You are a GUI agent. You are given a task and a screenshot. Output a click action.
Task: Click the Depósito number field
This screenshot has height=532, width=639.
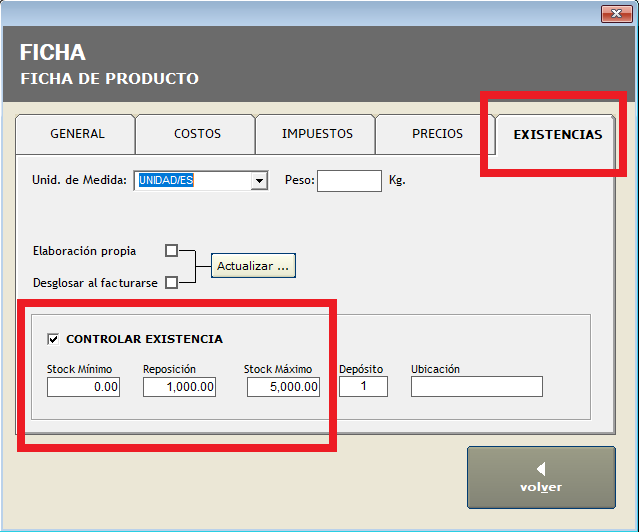[363, 387]
